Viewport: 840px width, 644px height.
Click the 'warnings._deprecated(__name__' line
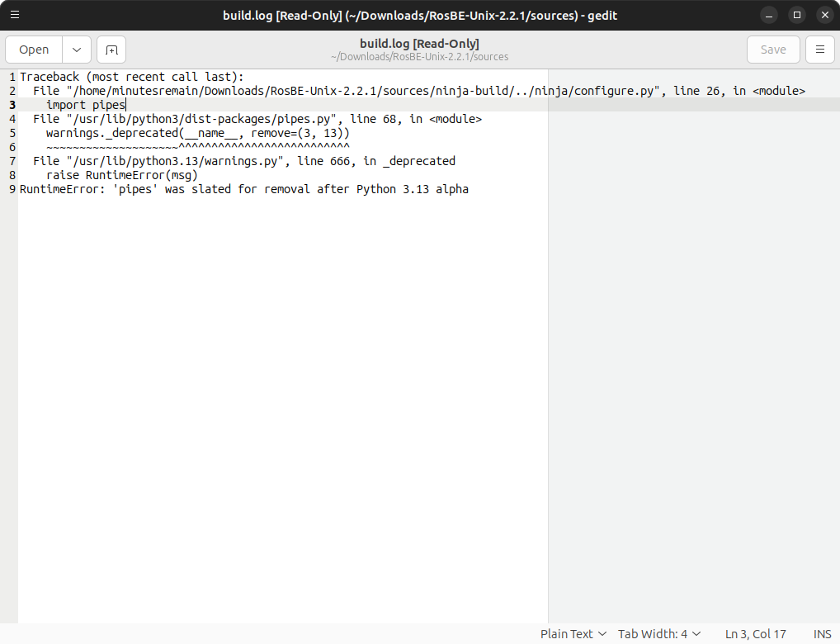pyautogui.click(x=198, y=133)
